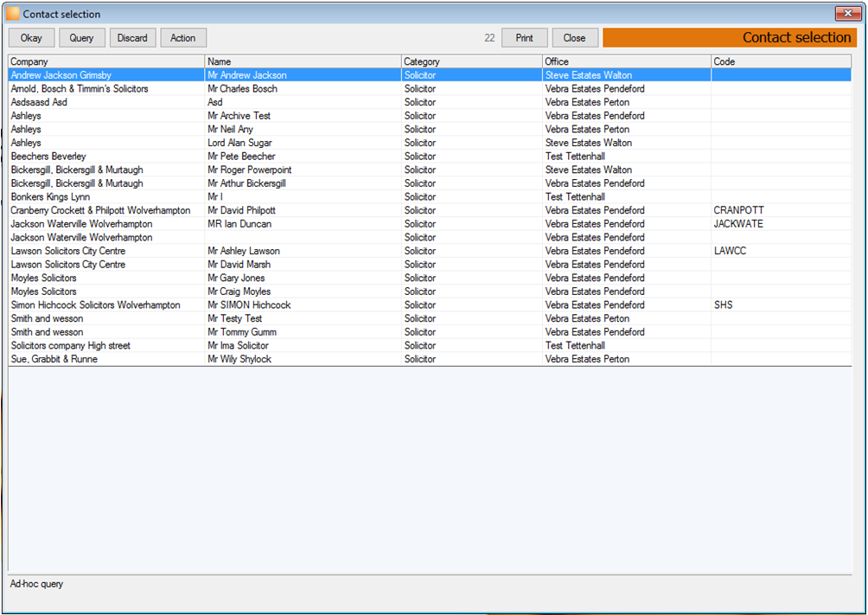The height and width of the screenshot is (615, 868).
Task: Select the Arnold, Bosch & Timmin's Solicitors row
Action: pos(430,88)
